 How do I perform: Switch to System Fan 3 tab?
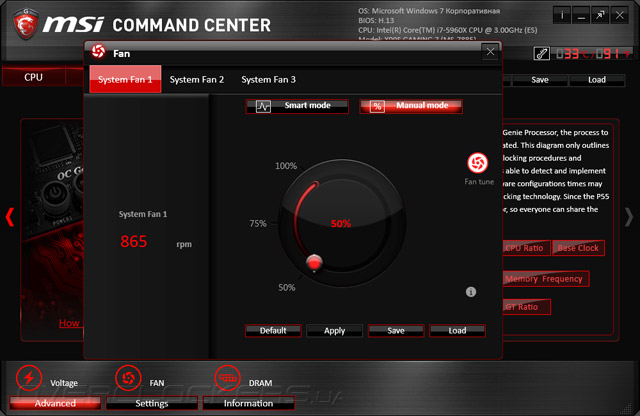click(x=268, y=79)
